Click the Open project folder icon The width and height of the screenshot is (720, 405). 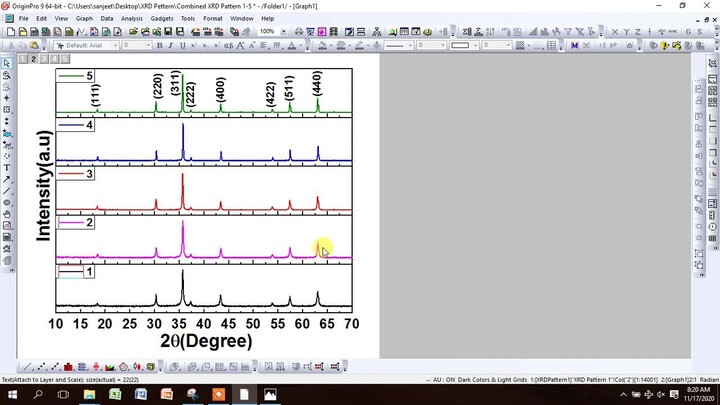point(133,32)
